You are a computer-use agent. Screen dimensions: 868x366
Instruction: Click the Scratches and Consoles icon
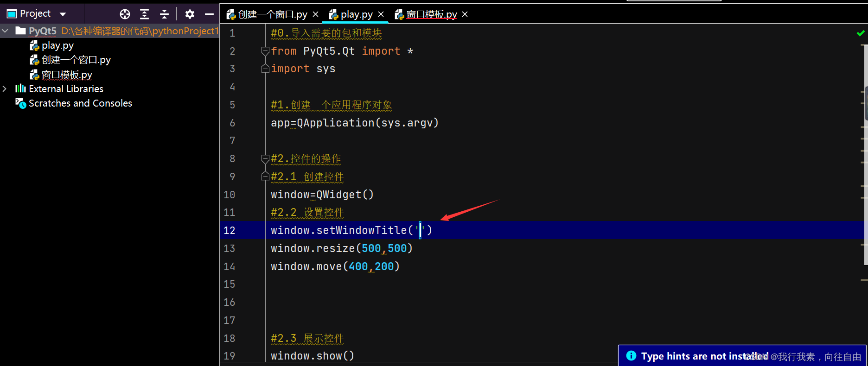[20, 103]
